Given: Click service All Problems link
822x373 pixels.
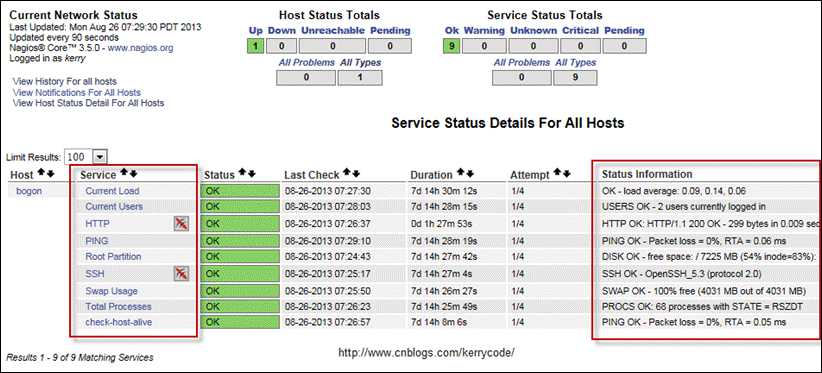Looking at the screenshot, I should tap(522, 62).
